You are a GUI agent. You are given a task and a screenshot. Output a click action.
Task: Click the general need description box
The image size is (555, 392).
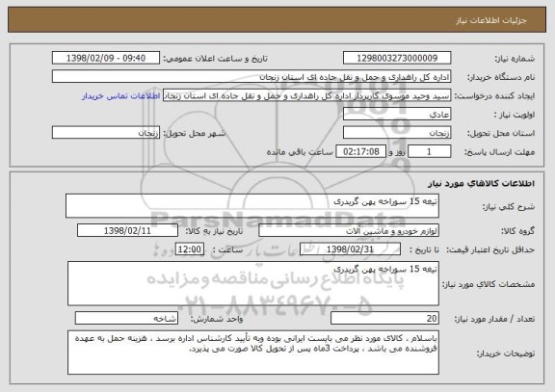click(252, 205)
